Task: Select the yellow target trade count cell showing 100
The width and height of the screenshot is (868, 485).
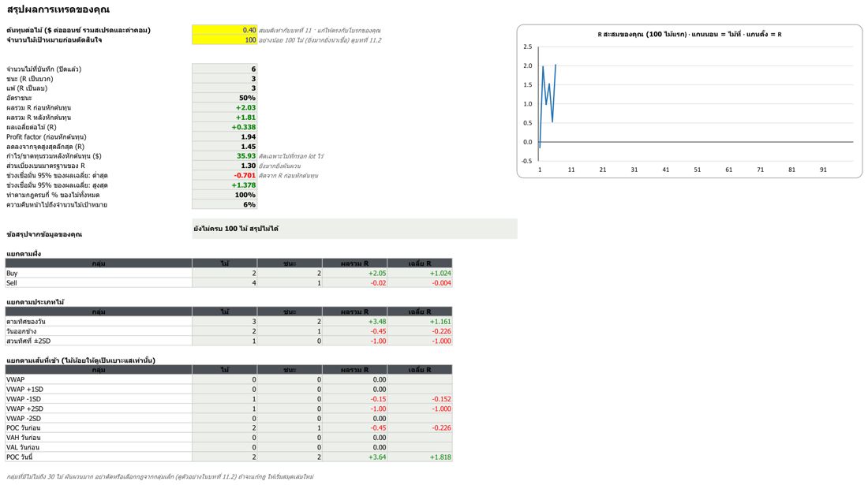Action: click(x=224, y=39)
